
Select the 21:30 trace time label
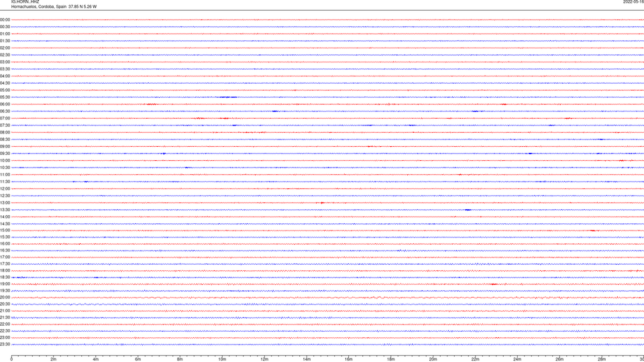click(5, 318)
